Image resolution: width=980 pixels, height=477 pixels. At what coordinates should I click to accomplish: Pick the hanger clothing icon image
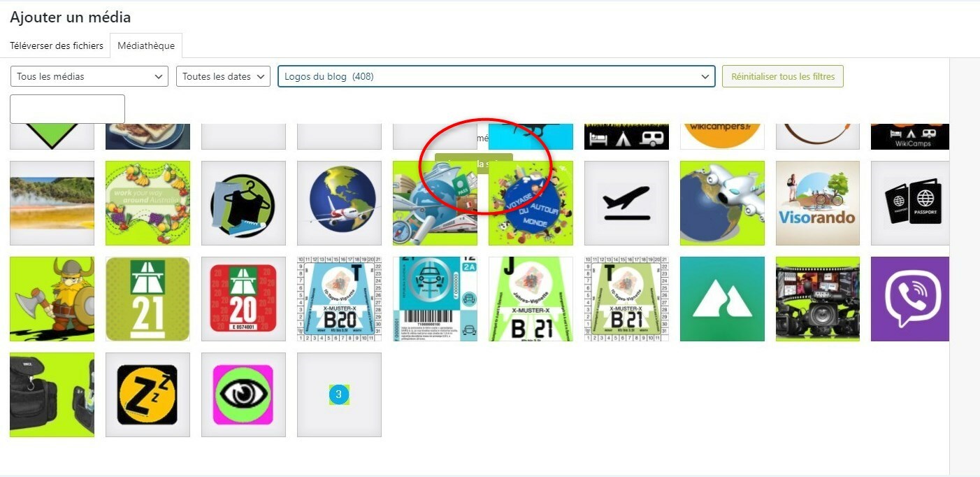tap(243, 203)
